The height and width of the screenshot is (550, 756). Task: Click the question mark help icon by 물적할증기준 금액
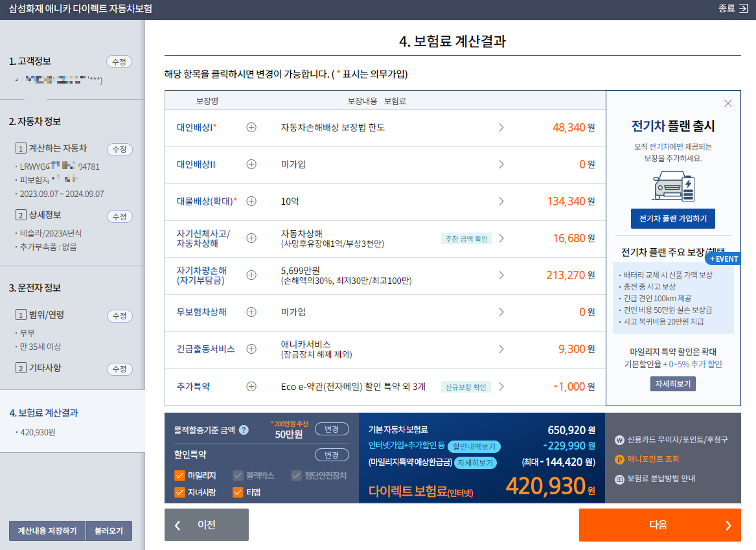[244, 430]
